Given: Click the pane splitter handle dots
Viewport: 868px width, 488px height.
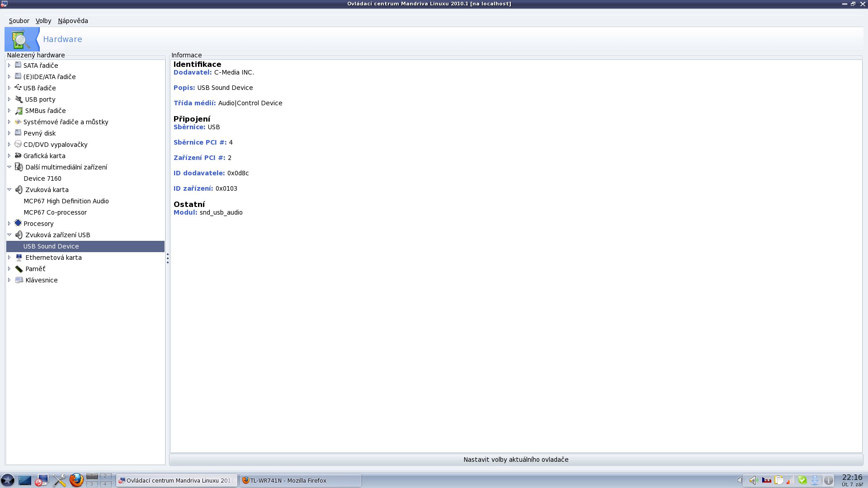Looking at the screenshot, I should [168, 258].
